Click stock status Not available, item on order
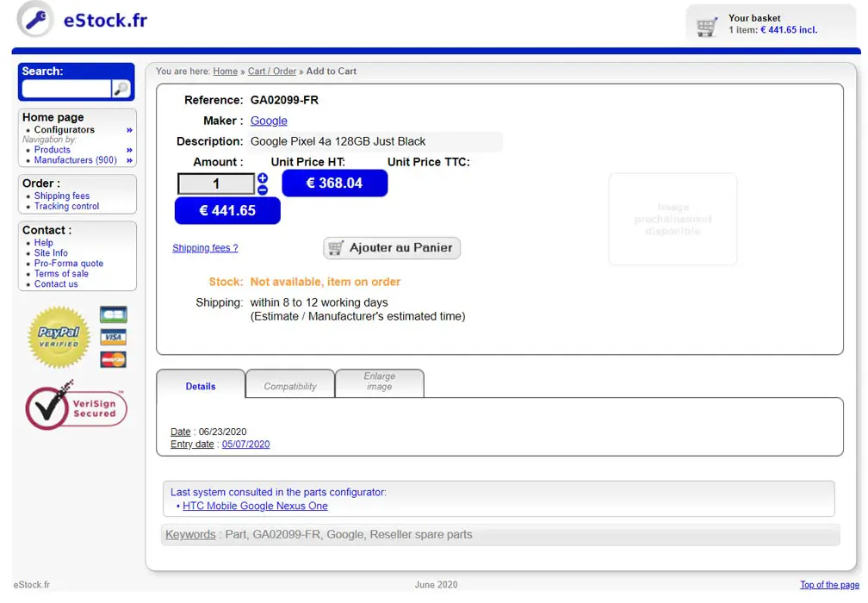Viewport: 868px width, 603px height. 325,282
